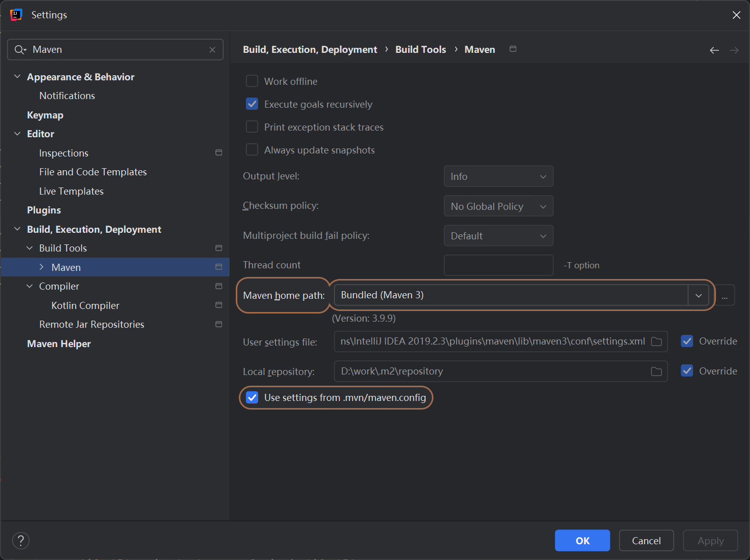The width and height of the screenshot is (750, 560).
Task: Toggle Override for User settings file
Action: (687, 341)
